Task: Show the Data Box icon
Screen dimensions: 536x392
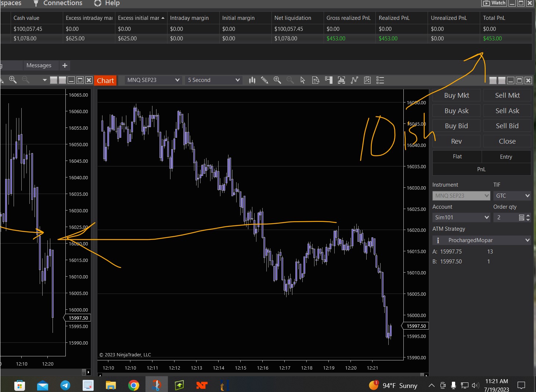Action: click(x=316, y=80)
